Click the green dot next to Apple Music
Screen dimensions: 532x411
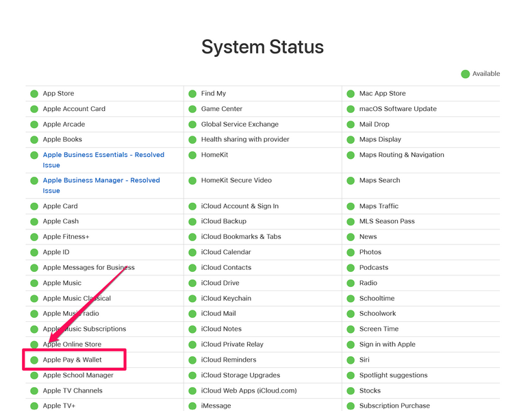pos(34,284)
